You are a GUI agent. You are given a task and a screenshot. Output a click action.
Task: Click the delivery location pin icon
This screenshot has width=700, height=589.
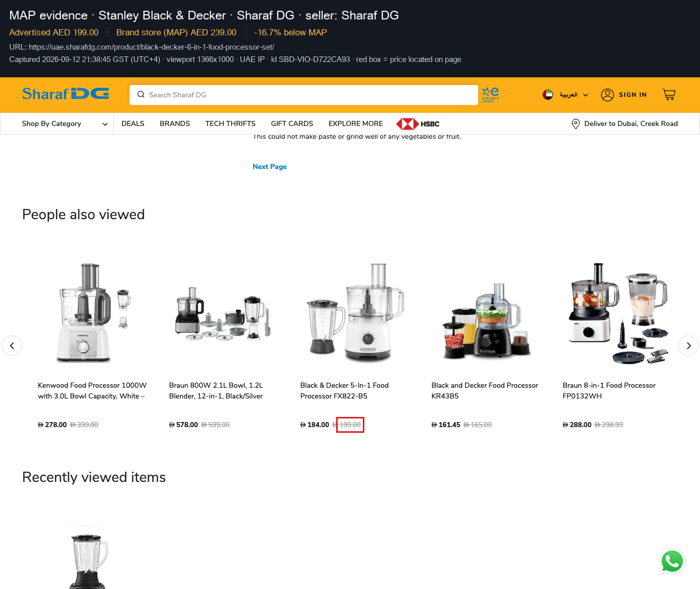coord(575,124)
